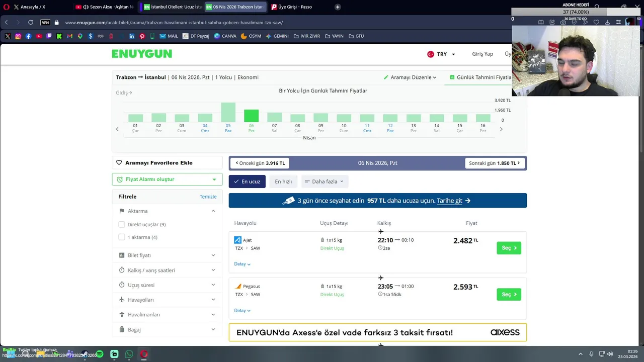Expand Aramayı Düzenle search editor
The image size is (644, 362).
pyautogui.click(x=410, y=77)
